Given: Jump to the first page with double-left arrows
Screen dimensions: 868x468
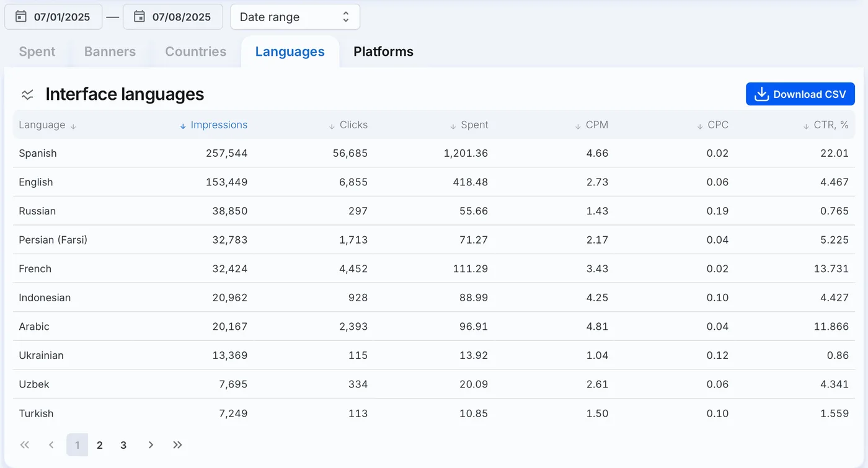Looking at the screenshot, I should (x=25, y=445).
